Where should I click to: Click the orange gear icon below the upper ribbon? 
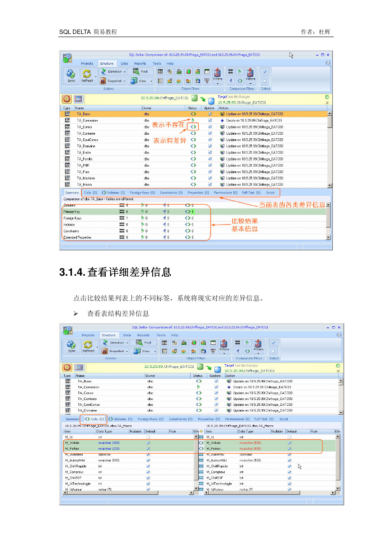pyautogui.click(x=67, y=99)
